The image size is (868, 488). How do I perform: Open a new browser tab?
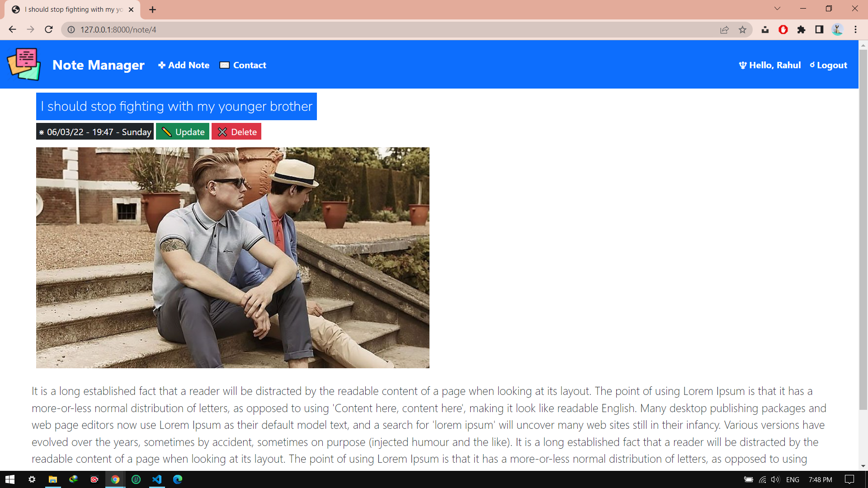tap(152, 9)
